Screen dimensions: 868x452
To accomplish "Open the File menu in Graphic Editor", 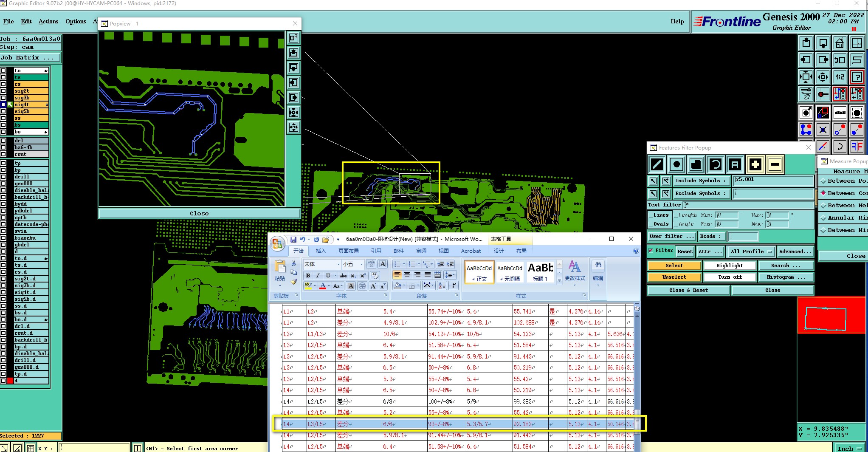I will click(8, 21).
